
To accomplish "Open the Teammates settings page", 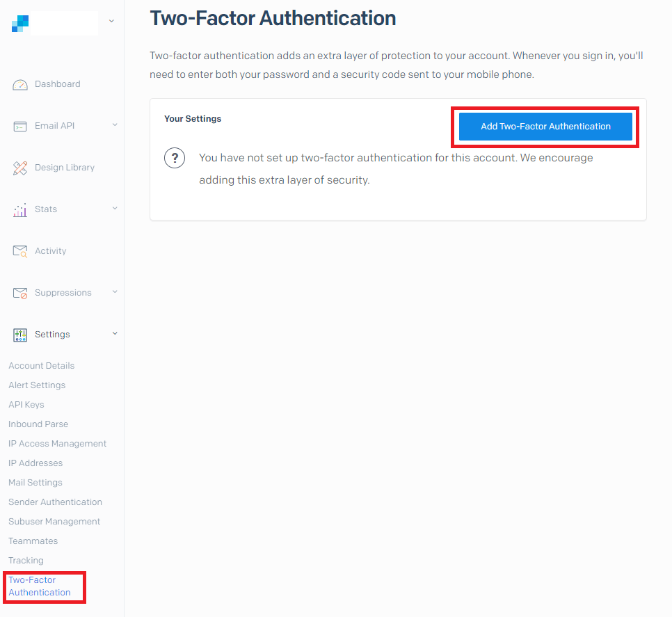I will pyautogui.click(x=33, y=540).
